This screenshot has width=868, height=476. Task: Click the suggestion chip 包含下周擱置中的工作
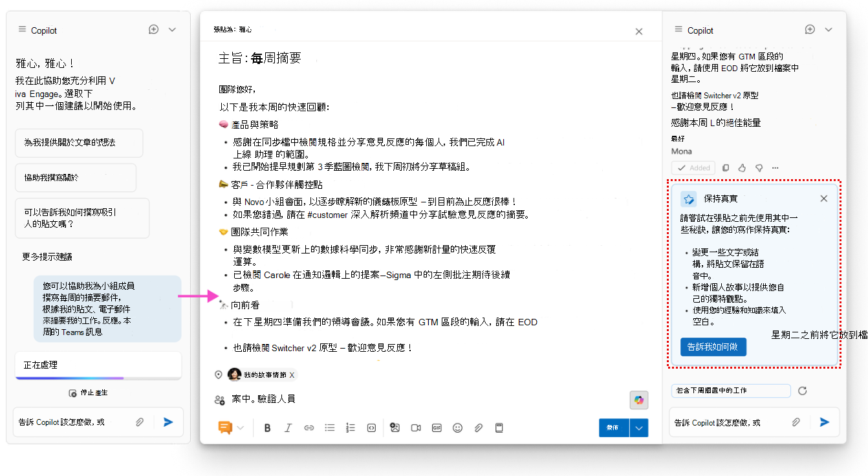731,391
